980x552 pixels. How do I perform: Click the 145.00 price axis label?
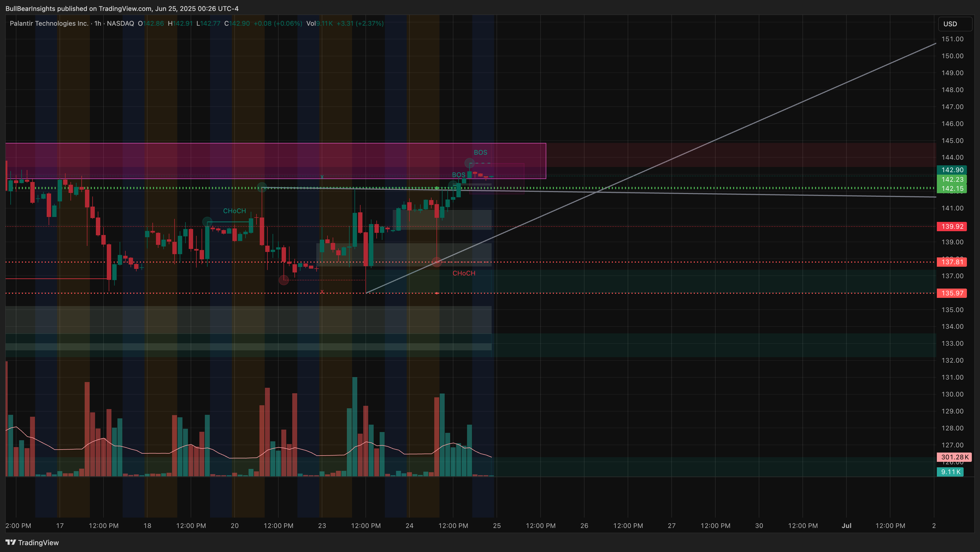[952, 141]
